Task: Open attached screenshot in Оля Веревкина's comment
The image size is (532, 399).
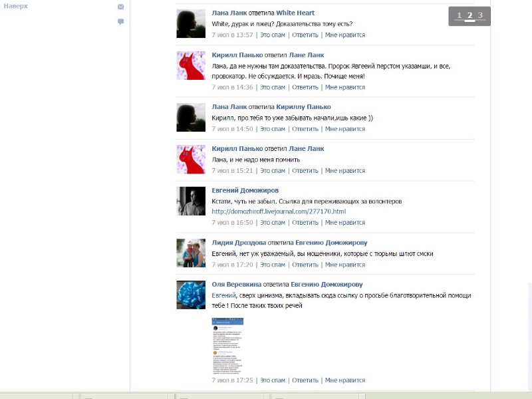Action: tap(232, 346)
